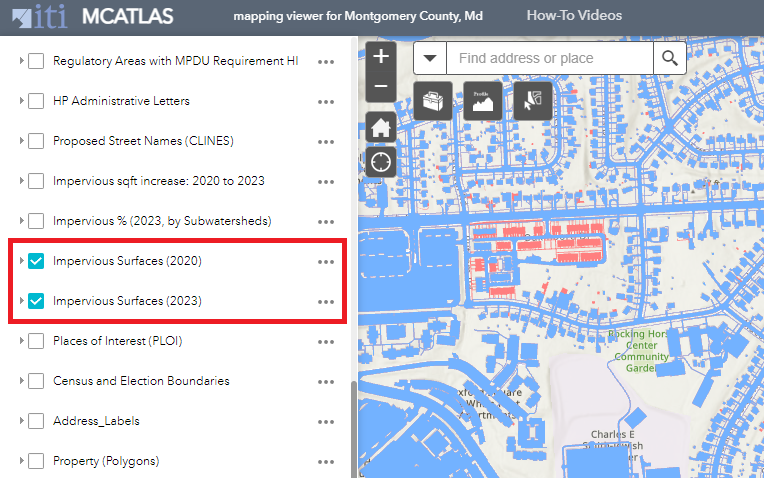Open options menu for Address_Labels layer

pyautogui.click(x=325, y=421)
